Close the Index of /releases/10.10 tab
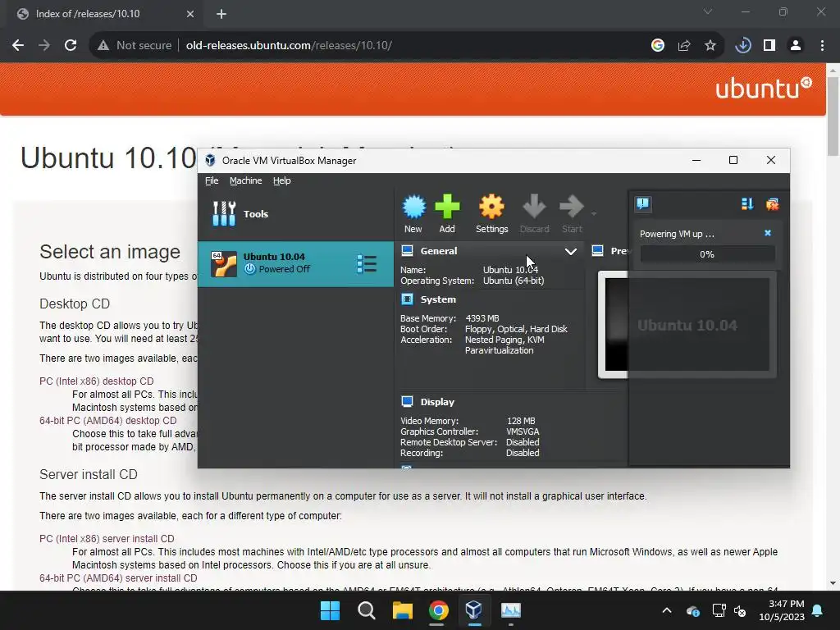 pyautogui.click(x=190, y=14)
